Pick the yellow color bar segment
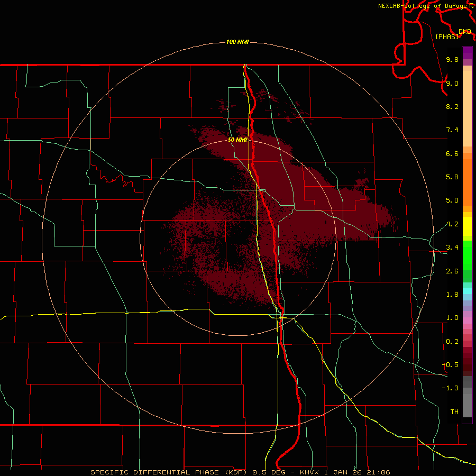This screenshot has width=476, height=476. coord(467,226)
